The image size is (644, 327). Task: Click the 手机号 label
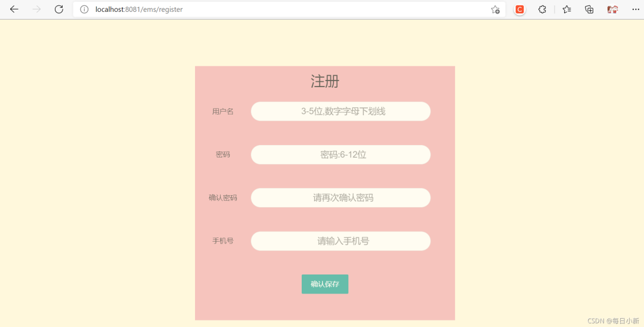(223, 240)
